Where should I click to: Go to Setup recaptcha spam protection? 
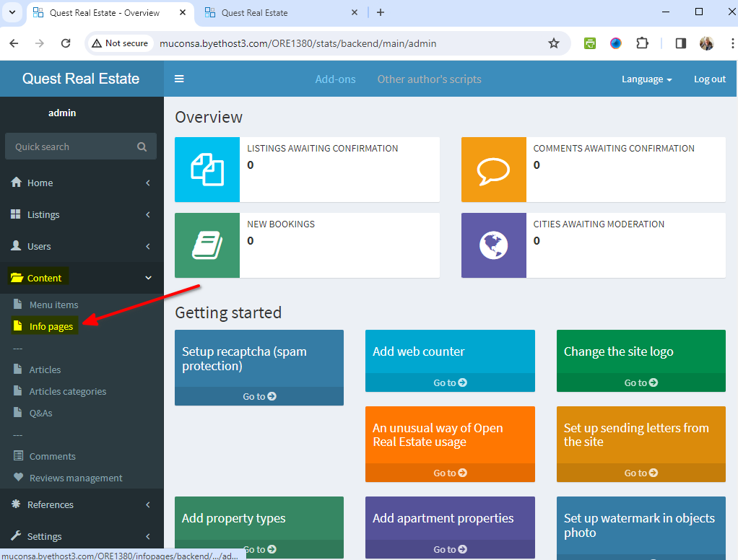pos(259,396)
